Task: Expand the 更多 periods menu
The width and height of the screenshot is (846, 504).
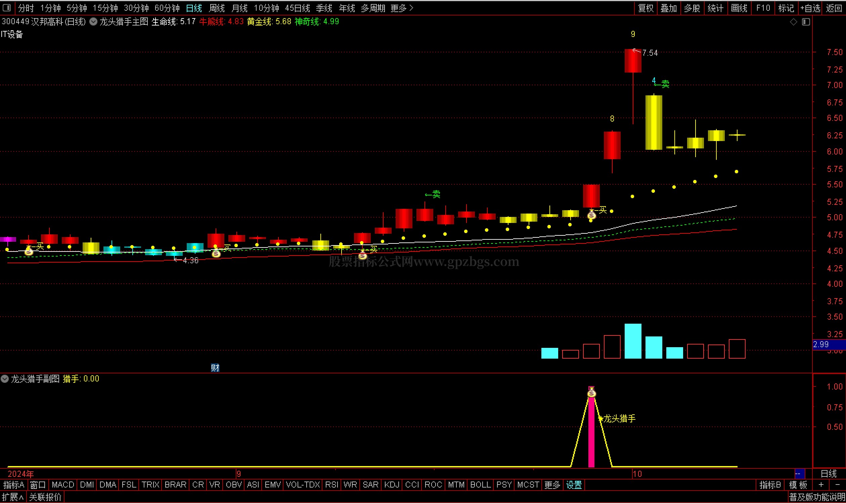Action: 402,8
